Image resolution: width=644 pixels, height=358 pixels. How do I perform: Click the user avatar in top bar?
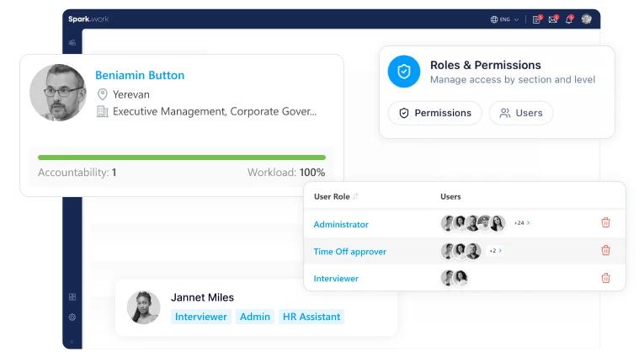[586, 19]
